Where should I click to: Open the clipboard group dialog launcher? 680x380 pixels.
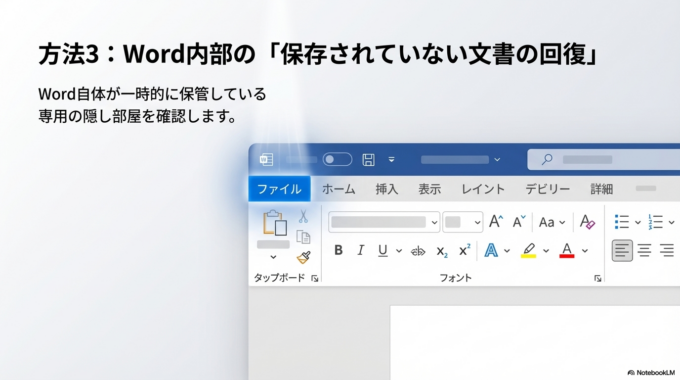[x=315, y=278]
